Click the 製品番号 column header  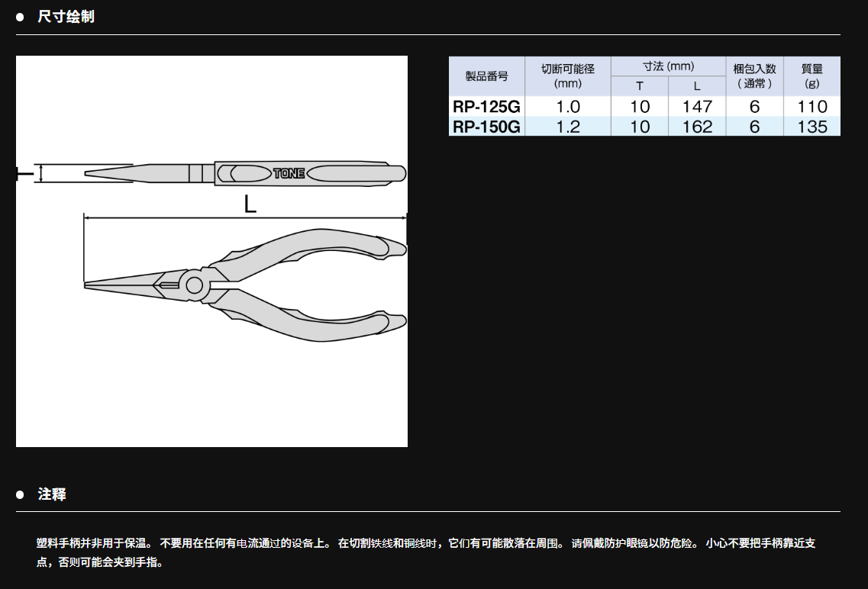point(486,76)
